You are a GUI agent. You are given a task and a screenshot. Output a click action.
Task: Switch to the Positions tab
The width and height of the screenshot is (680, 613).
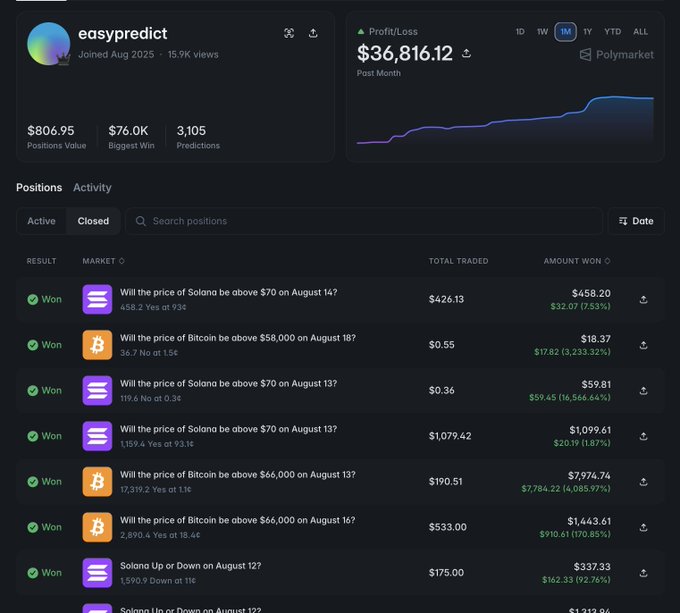tap(39, 188)
